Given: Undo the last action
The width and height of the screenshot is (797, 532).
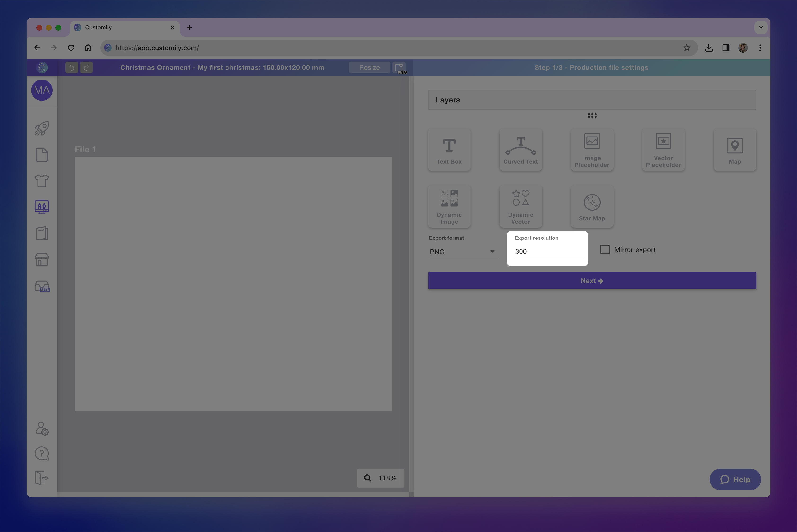Looking at the screenshot, I should point(71,67).
